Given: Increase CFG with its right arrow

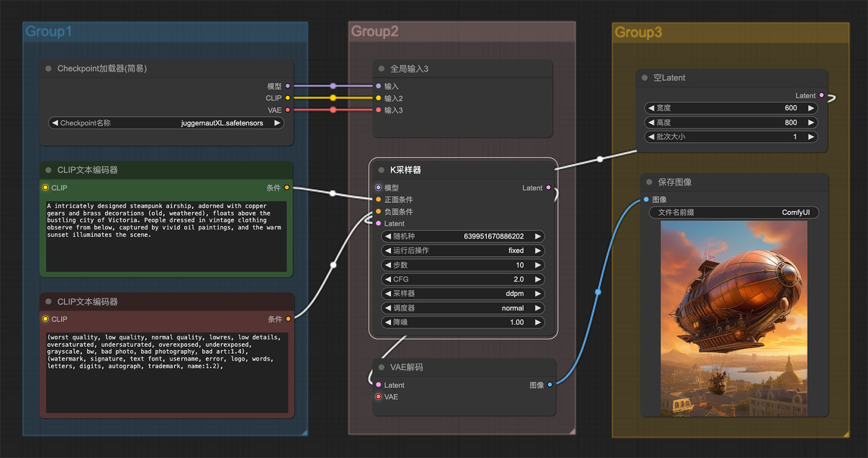Looking at the screenshot, I should click(x=538, y=279).
